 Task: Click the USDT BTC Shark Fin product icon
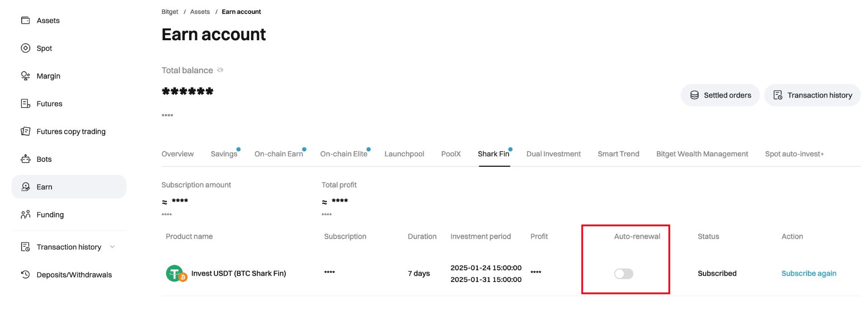176,273
